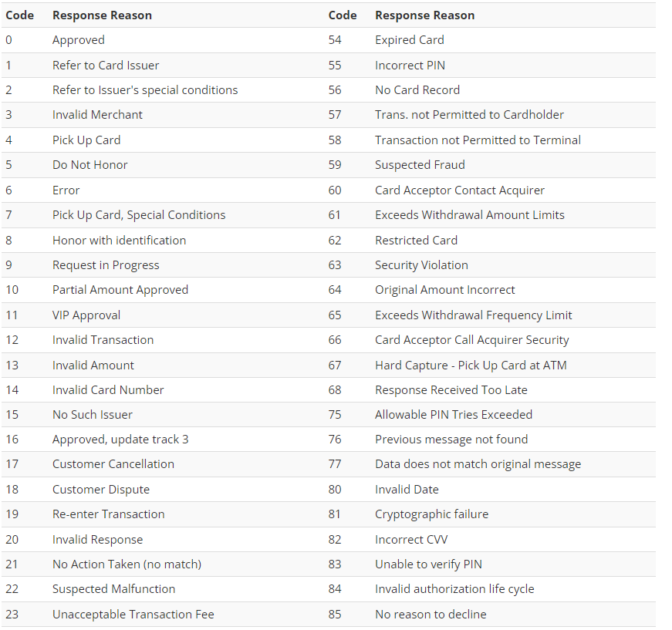Click the 'Partial Amount Approved' cell
Viewport: 672px width, 630px height.
(120, 290)
